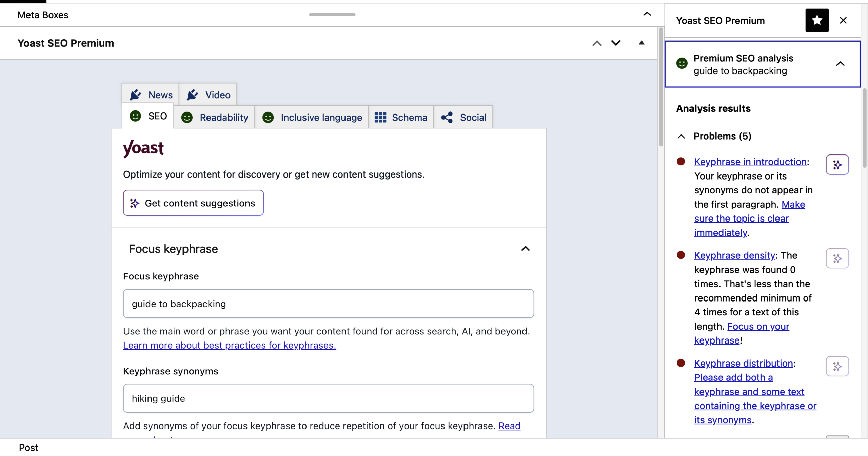Switch to the Video tab

(x=208, y=95)
